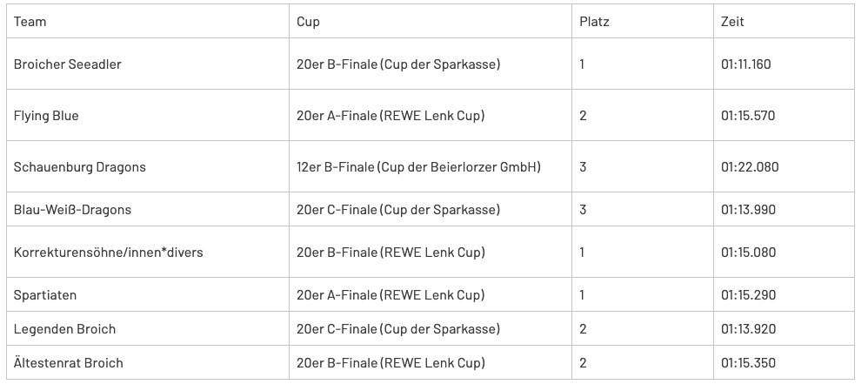
Task: Click the Team column header
Action: [30, 22]
